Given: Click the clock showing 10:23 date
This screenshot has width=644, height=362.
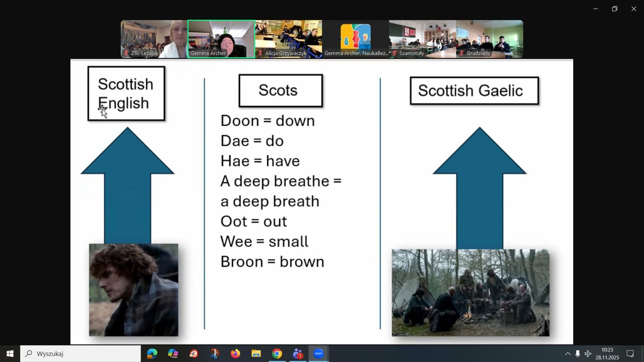Looking at the screenshot, I should point(607,354).
